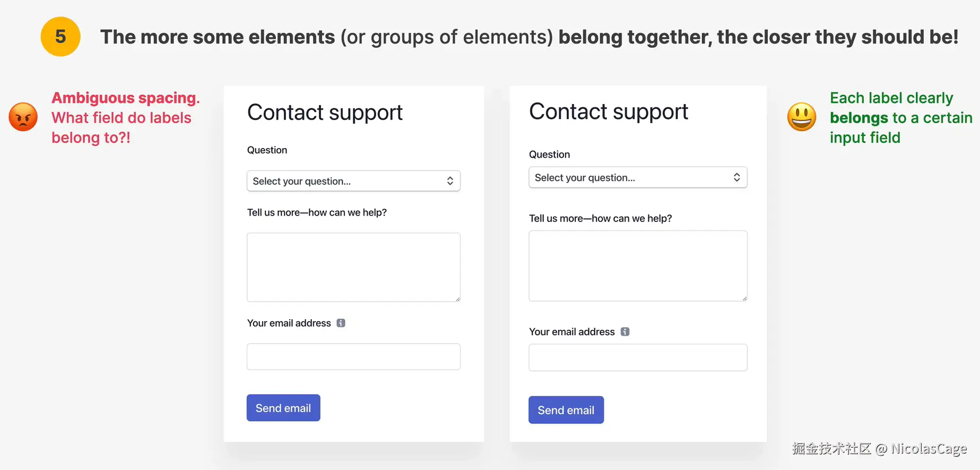Click the info icon beside the right form's email label
The width and height of the screenshot is (980, 470).
tap(625, 332)
